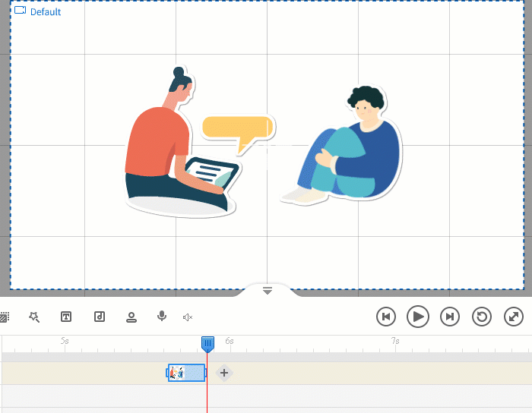The width and height of the screenshot is (532, 413).
Task: Open the stamp watermark tool
Action: 131,317
